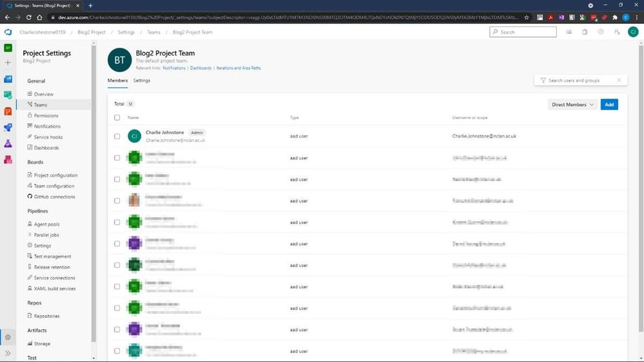Open new browser tab plus button
This screenshot has width=644, height=362.
coord(90,6)
